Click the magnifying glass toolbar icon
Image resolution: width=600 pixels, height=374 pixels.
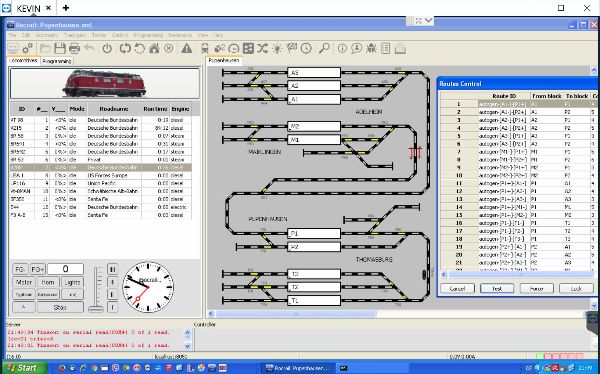coord(324,49)
